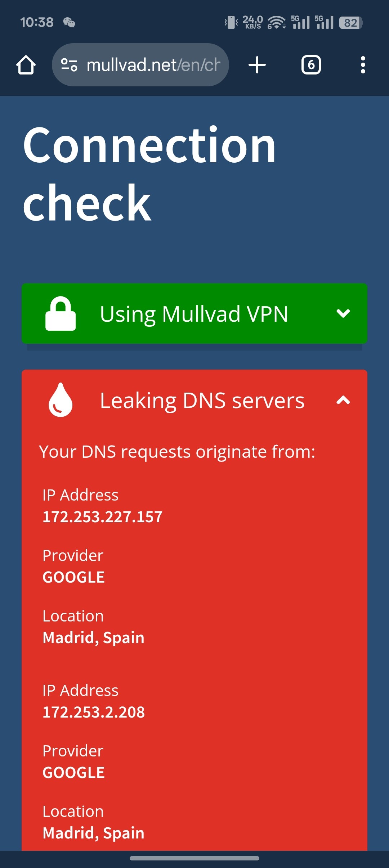Tap the Wi-Fi status icon
Viewport: 389px width, 868px height.
pos(277,23)
